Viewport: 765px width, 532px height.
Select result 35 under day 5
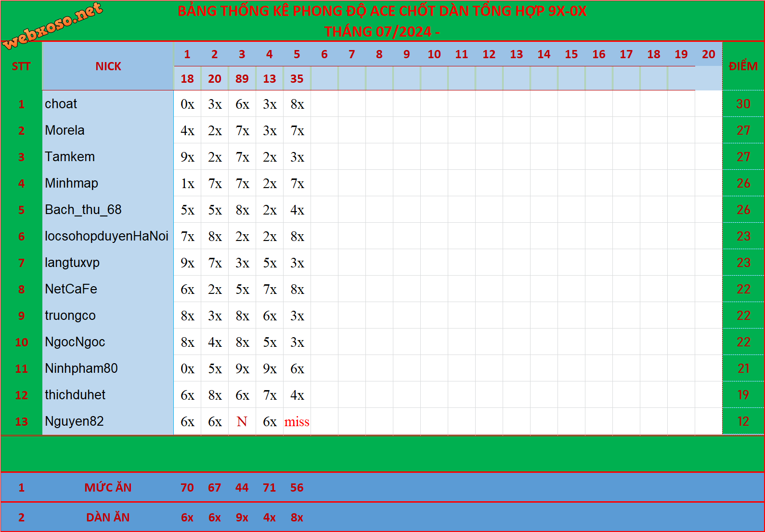pyautogui.click(x=297, y=78)
